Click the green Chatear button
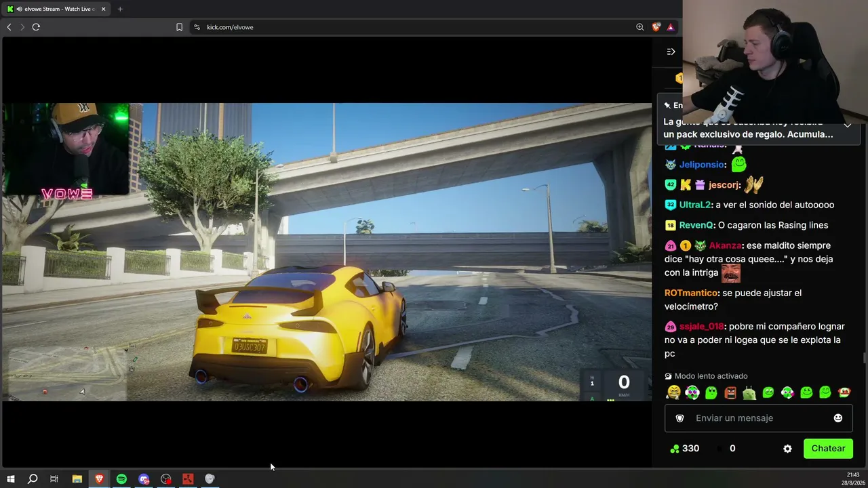 pos(828,449)
